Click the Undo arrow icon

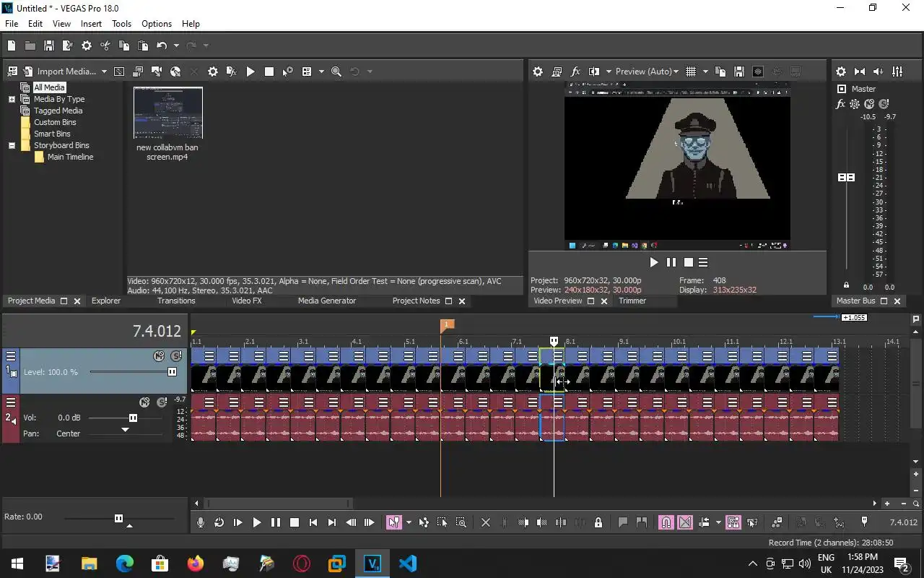point(162,46)
